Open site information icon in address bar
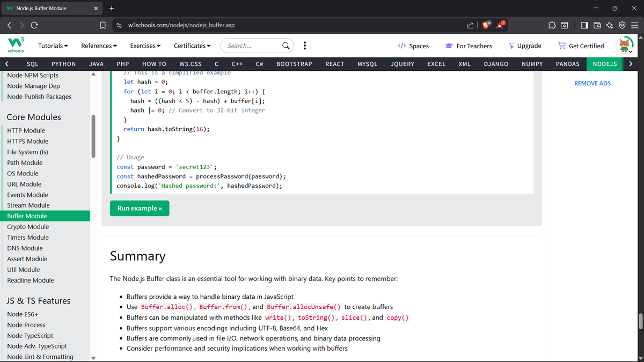644x362 pixels. click(119, 25)
